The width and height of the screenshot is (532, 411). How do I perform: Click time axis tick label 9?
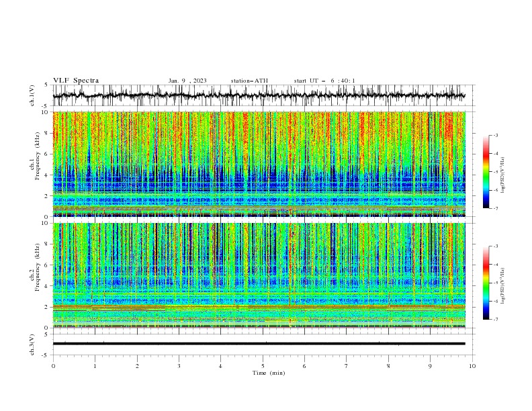point(430,366)
